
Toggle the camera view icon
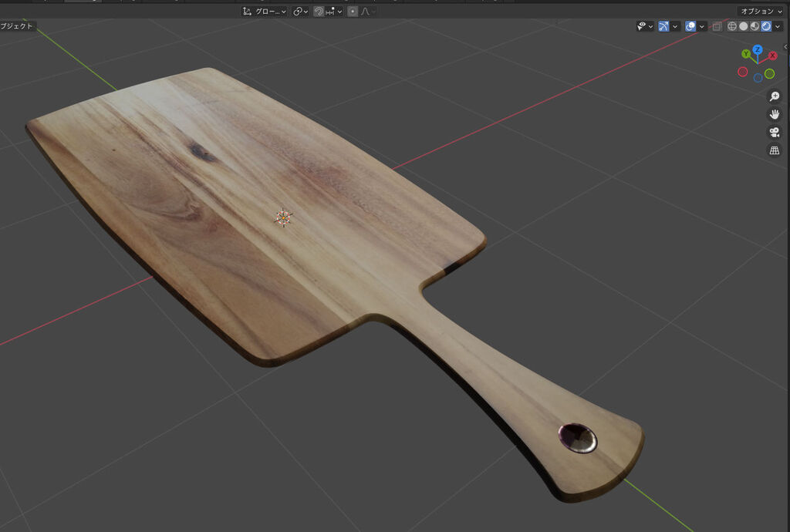point(775,133)
